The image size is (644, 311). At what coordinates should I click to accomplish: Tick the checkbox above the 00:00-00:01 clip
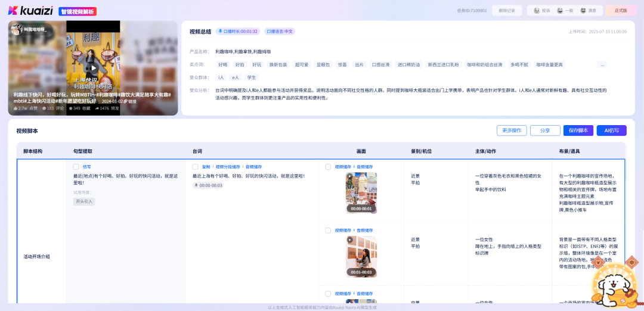328,167
